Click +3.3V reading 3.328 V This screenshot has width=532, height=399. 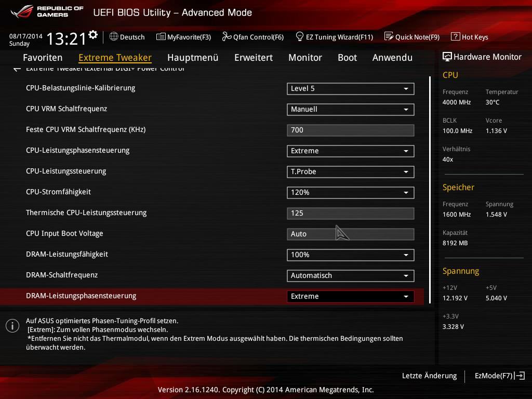453,326
